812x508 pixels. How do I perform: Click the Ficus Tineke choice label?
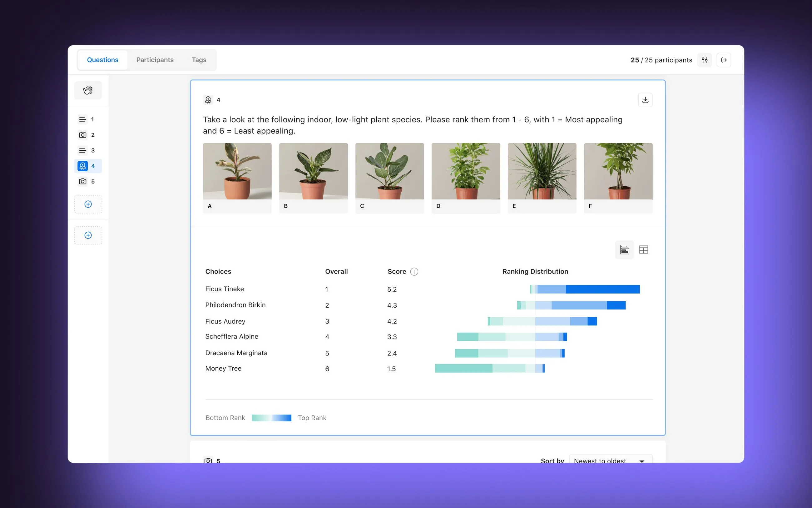point(225,289)
